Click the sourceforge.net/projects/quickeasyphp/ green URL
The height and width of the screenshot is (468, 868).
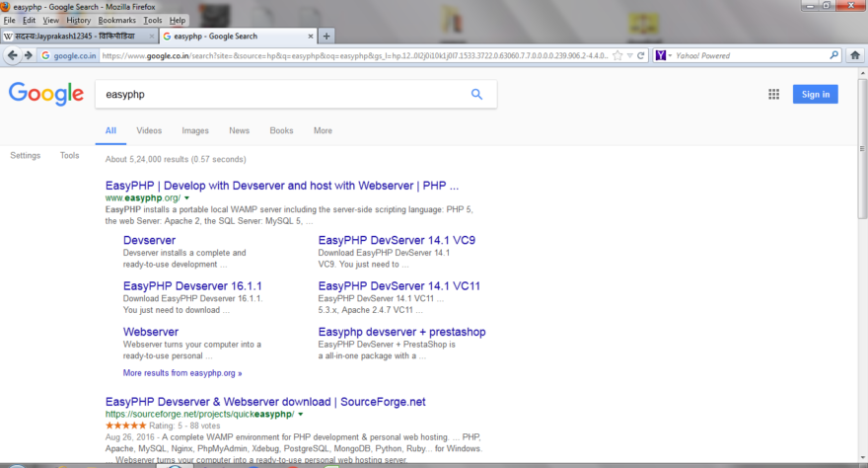click(199, 415)
